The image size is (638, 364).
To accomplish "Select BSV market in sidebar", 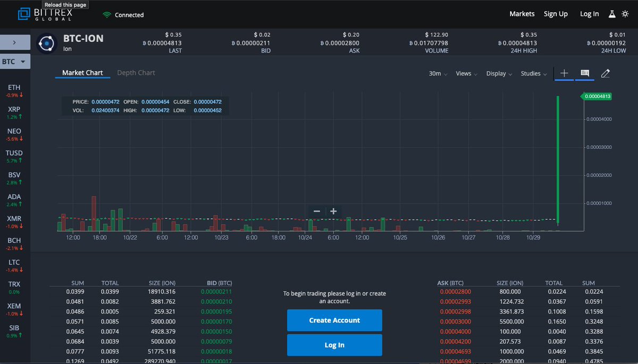I will click(14, 178).
